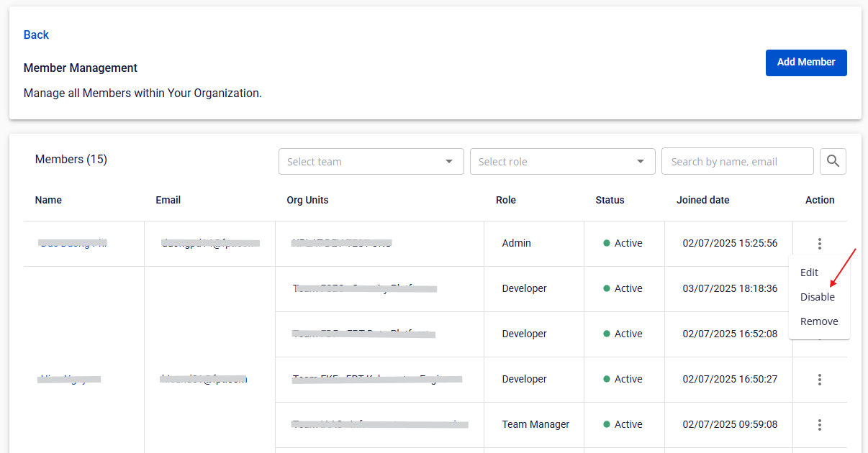868x453 pixels.
Task: Click the Joined date column header
Action: tap(702, 200)
